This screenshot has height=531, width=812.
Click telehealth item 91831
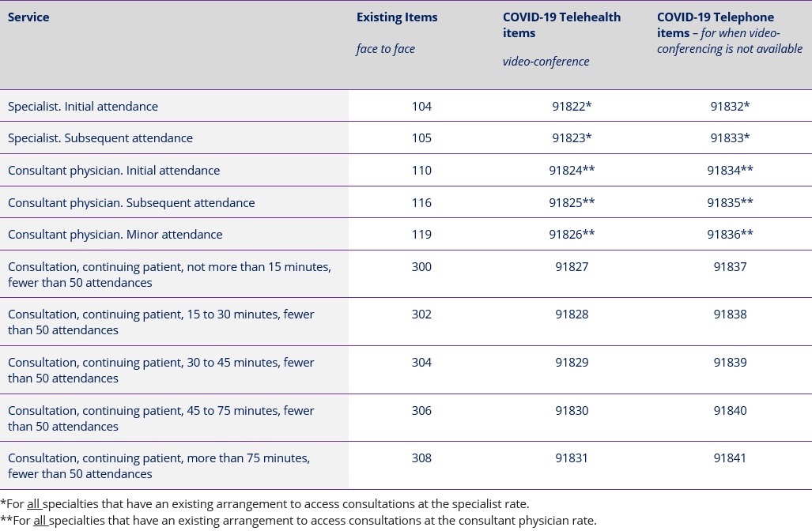(572, 458)
